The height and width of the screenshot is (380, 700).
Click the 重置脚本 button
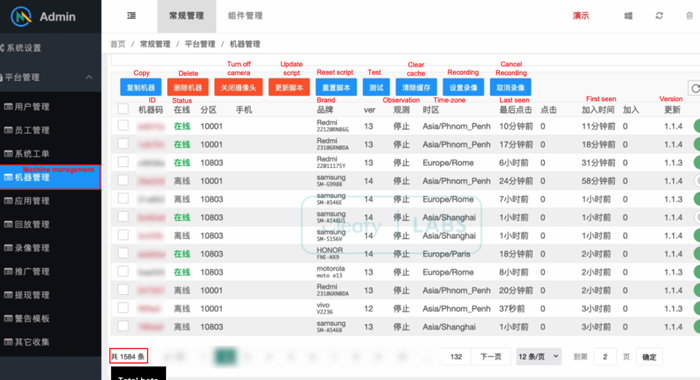[336, 88]
